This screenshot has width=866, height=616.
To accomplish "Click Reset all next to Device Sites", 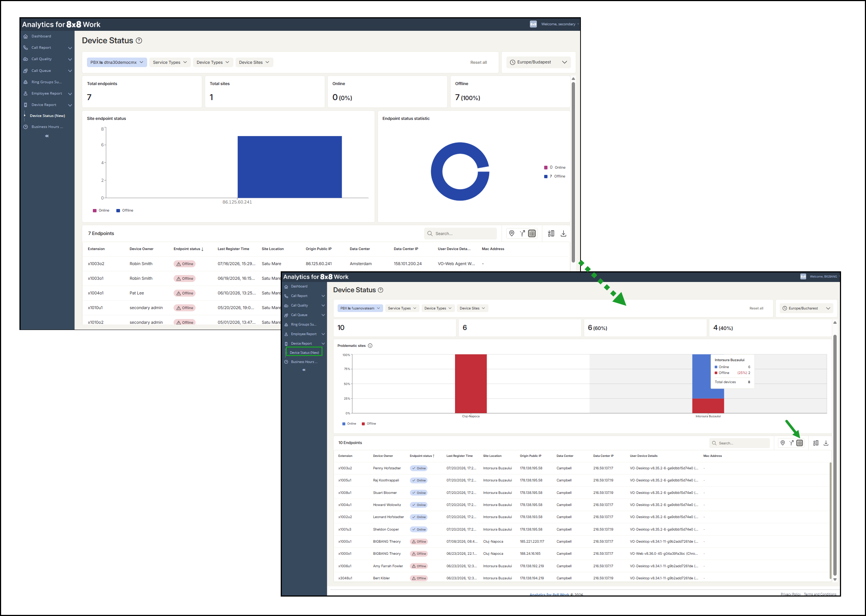I will [x=478, y=62].
